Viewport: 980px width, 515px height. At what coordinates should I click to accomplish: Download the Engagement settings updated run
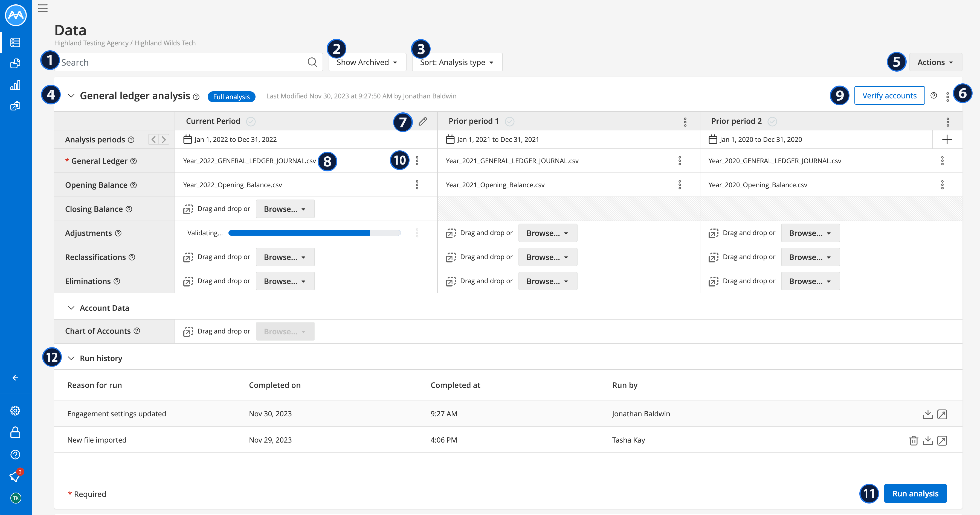tap(927, 414)
